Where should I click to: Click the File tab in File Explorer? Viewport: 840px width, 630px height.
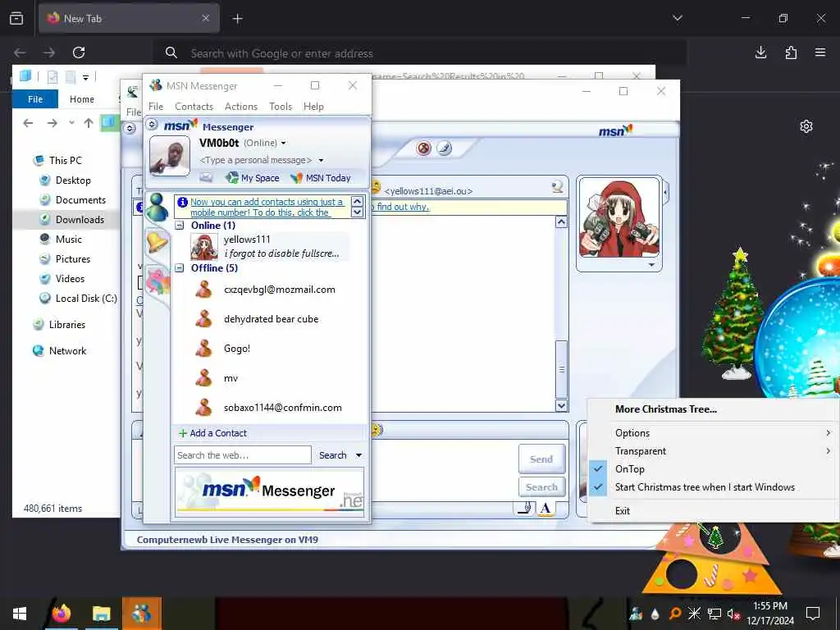coord(35,99)
